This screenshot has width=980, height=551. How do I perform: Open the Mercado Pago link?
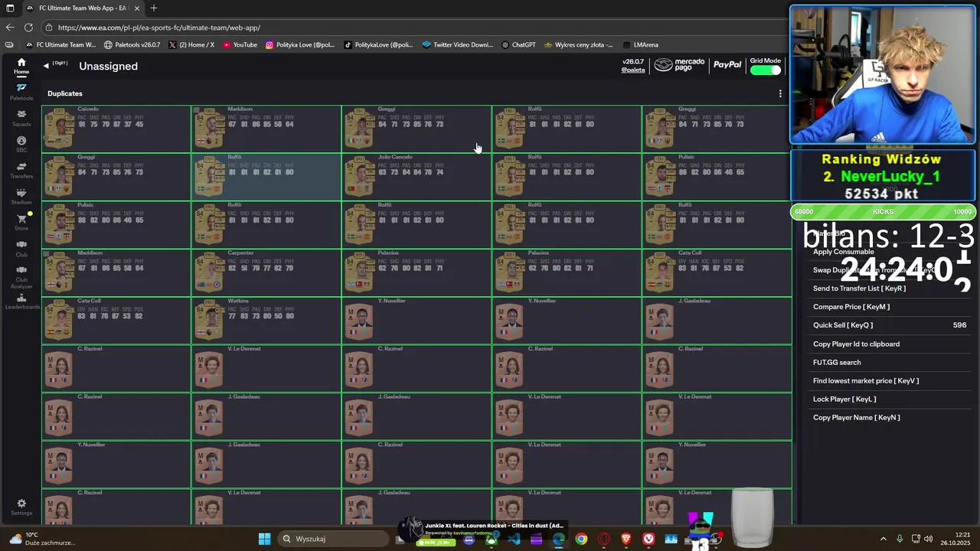pyautogui.click(x=678, y=65)
